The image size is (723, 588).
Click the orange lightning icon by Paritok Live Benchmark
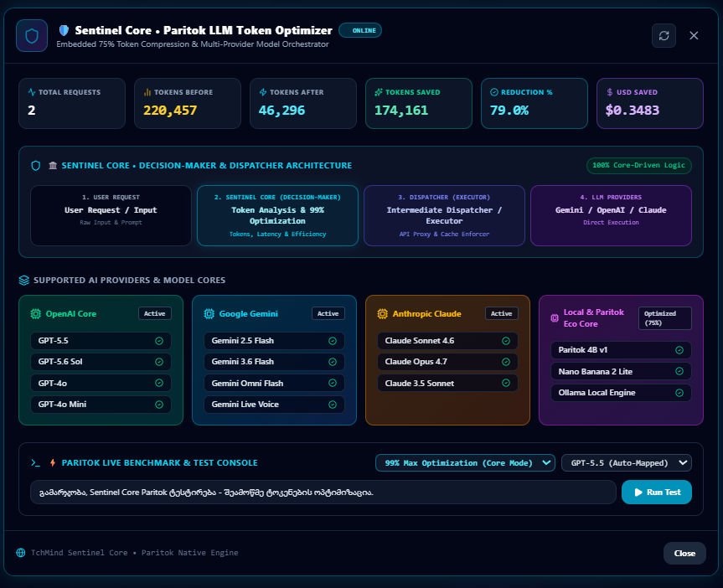(53, 463)
